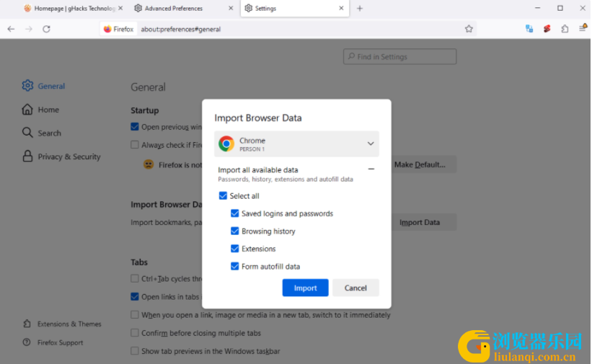Uncheck Extensions import option

pos(235,249)
